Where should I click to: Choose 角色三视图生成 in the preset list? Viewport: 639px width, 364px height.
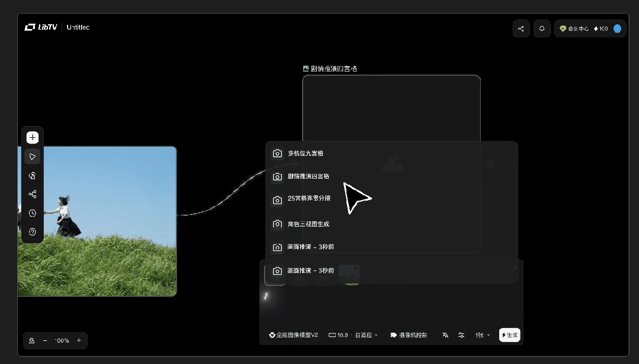coord(308,224)
